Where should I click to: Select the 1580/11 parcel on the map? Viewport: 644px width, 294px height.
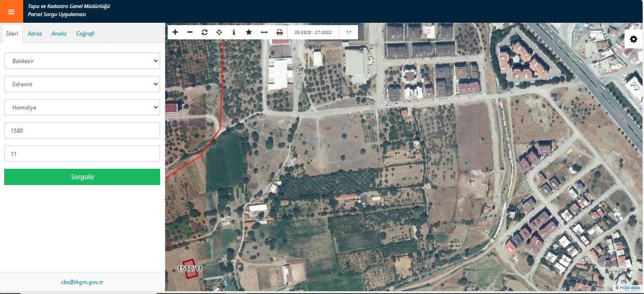pyautogui.click(x=190, y=268)
